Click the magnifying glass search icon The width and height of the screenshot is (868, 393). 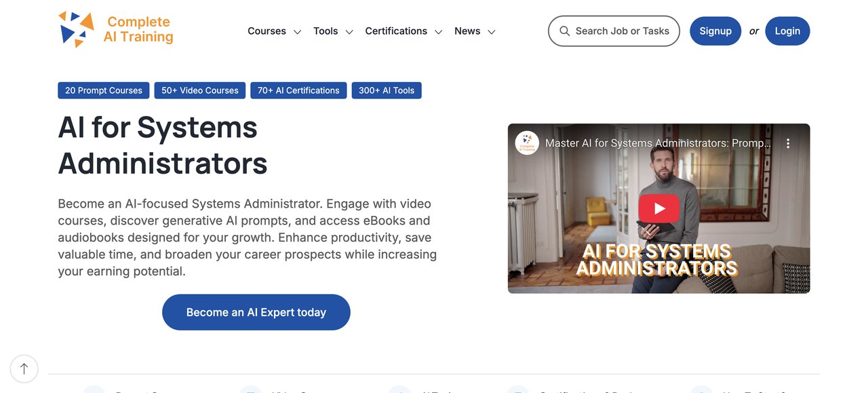click(x=564, y=31)
